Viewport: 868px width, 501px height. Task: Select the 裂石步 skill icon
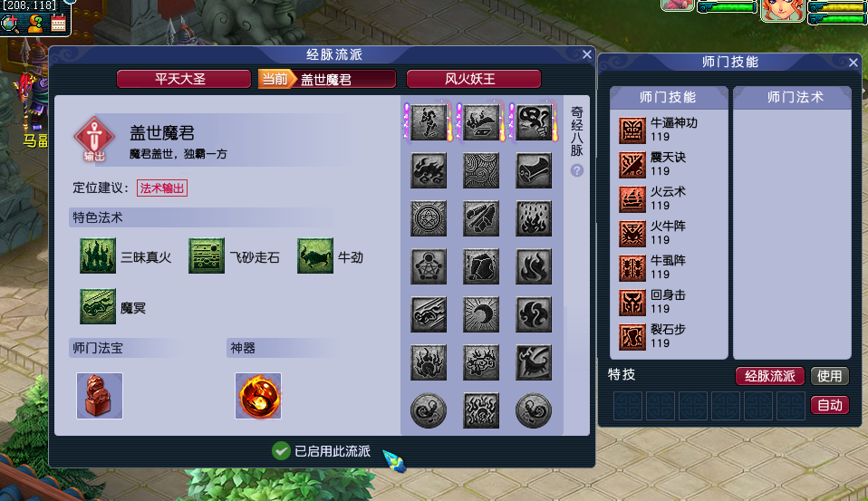pos(632,337)
